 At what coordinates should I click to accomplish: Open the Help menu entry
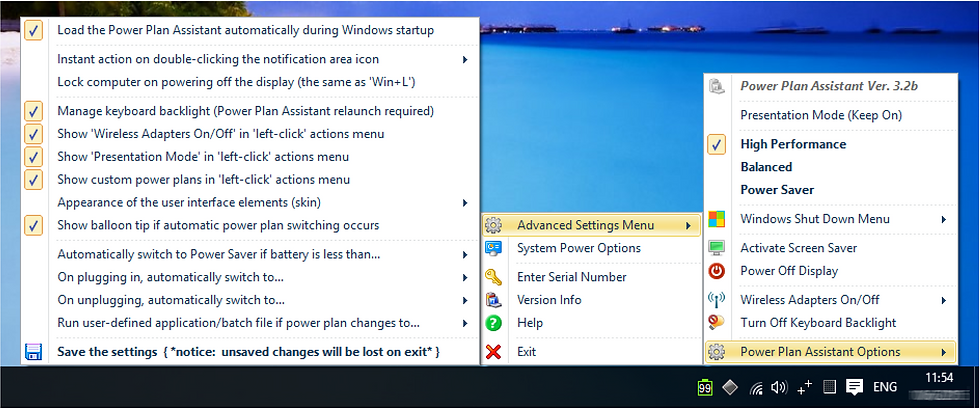(x=529, y=323)
